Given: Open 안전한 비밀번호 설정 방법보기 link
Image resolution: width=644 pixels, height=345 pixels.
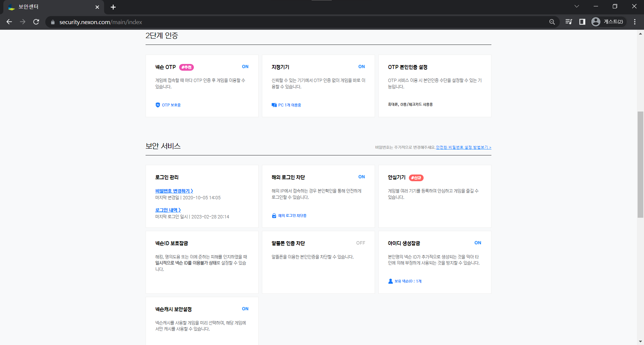Looking at the screenshot, I should [464, 147].
